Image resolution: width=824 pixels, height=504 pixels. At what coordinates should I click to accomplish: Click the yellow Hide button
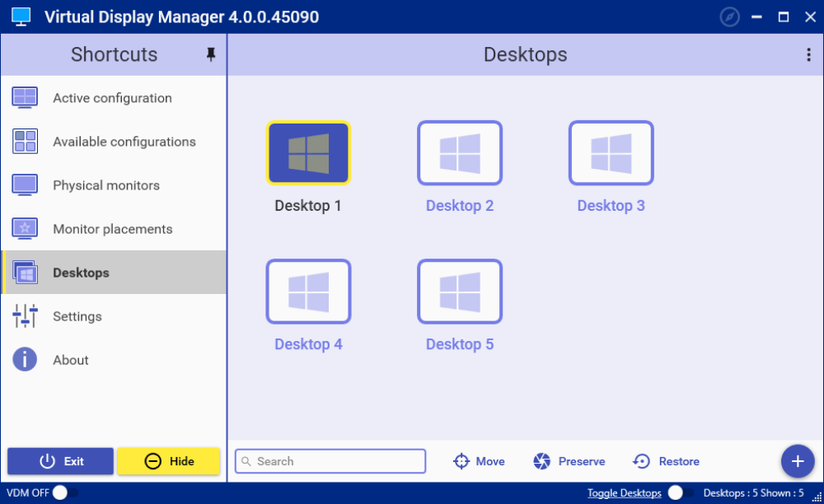[168, 461]
